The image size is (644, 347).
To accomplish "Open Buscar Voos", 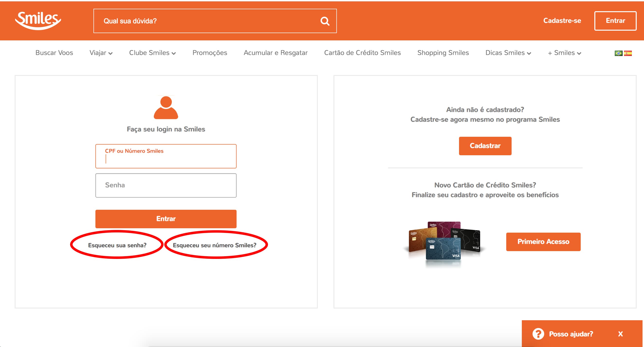I will [x=54, y=53].
